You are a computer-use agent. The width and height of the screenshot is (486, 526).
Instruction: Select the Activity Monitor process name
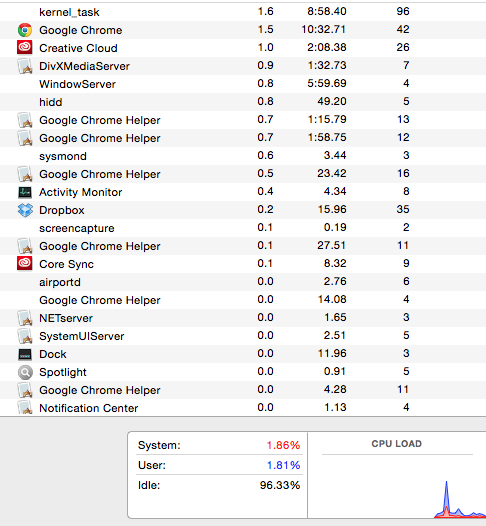(x=80, y=192)
